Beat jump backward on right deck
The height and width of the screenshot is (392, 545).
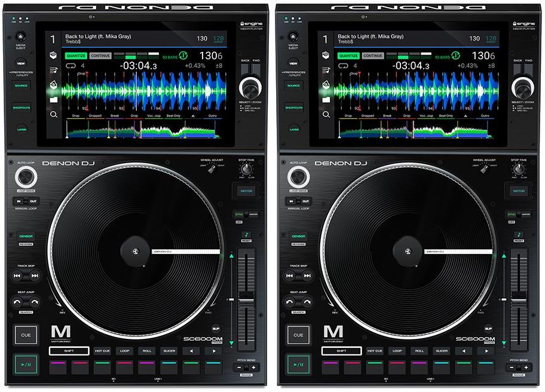(x=289, y=302)
